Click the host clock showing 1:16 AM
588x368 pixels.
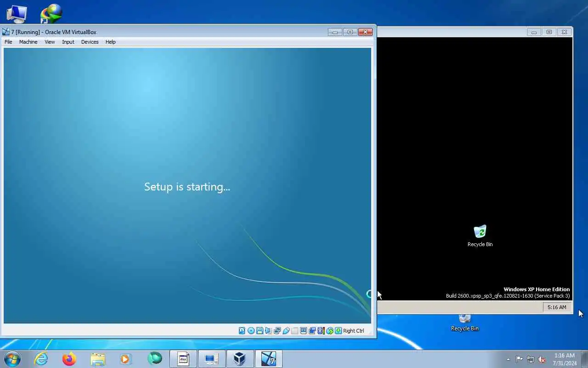(565, 359)
